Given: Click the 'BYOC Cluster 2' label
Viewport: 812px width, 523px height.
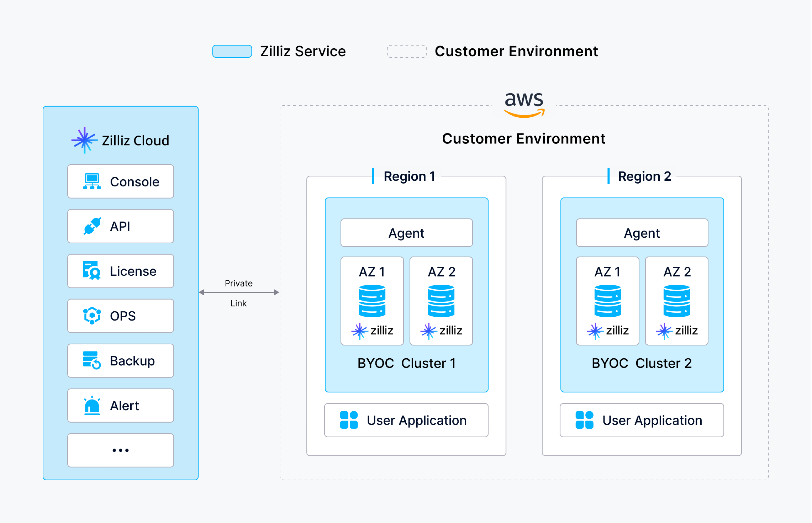Looking at the screenshot, I should [x=642, y=363].
